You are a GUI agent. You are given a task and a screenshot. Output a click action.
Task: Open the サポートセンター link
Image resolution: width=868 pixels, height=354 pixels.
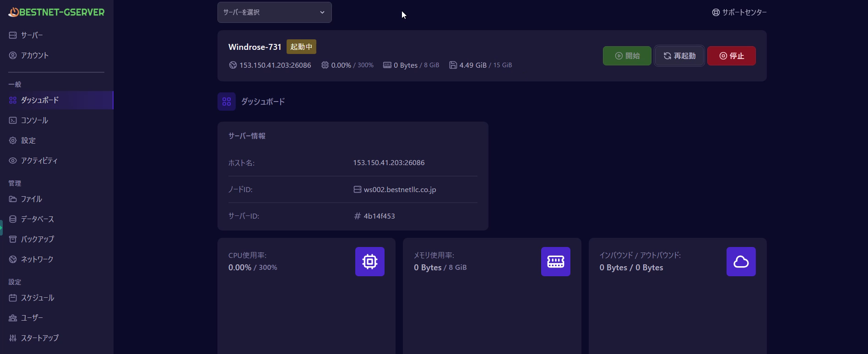pos(744,12)
